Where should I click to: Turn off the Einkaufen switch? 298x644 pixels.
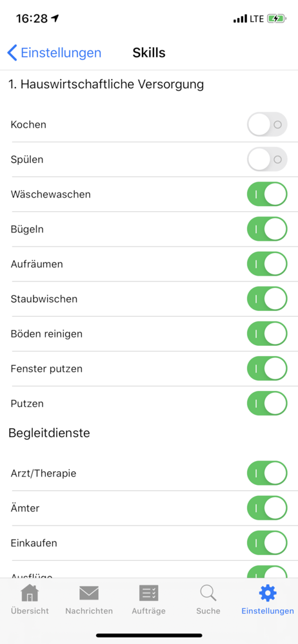tap(267, 543)
